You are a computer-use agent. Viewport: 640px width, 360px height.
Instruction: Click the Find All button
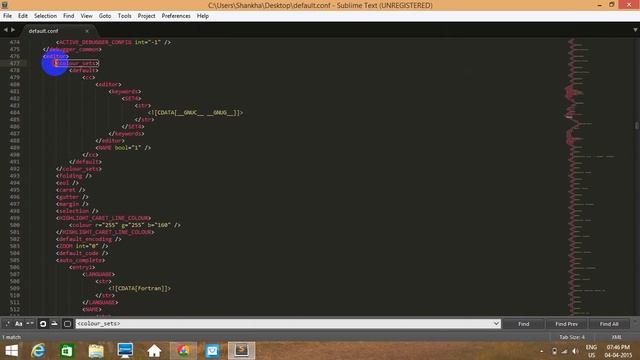pyautogui.click(x=609, y=324)
